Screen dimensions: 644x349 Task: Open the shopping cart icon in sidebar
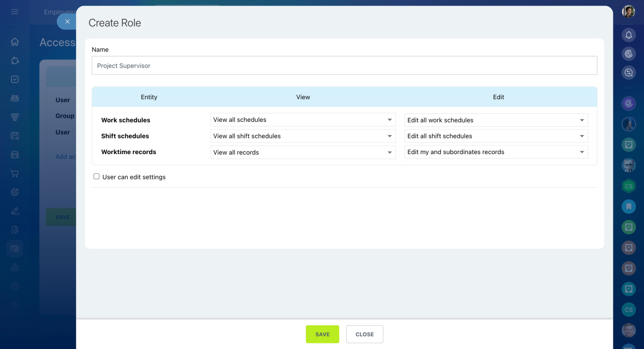pos(15,173)
